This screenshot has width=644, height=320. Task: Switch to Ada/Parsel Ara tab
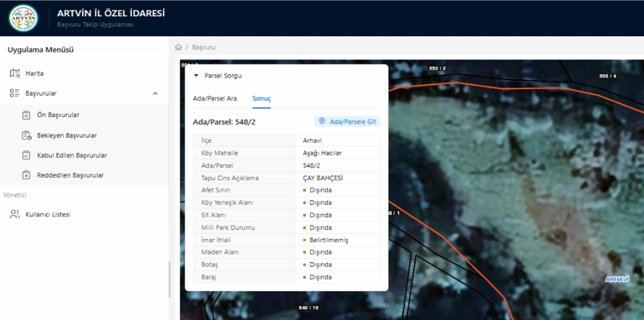[x=215, y=99]
